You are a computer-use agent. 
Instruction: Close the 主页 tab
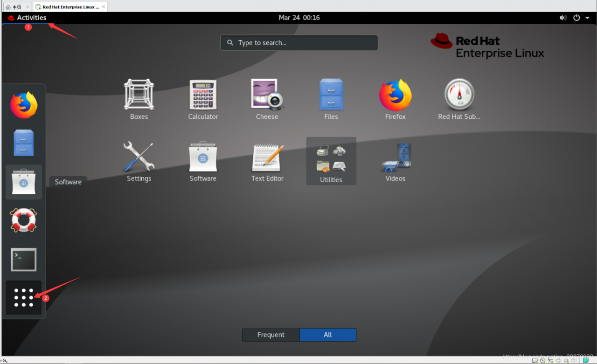(27, 7)
